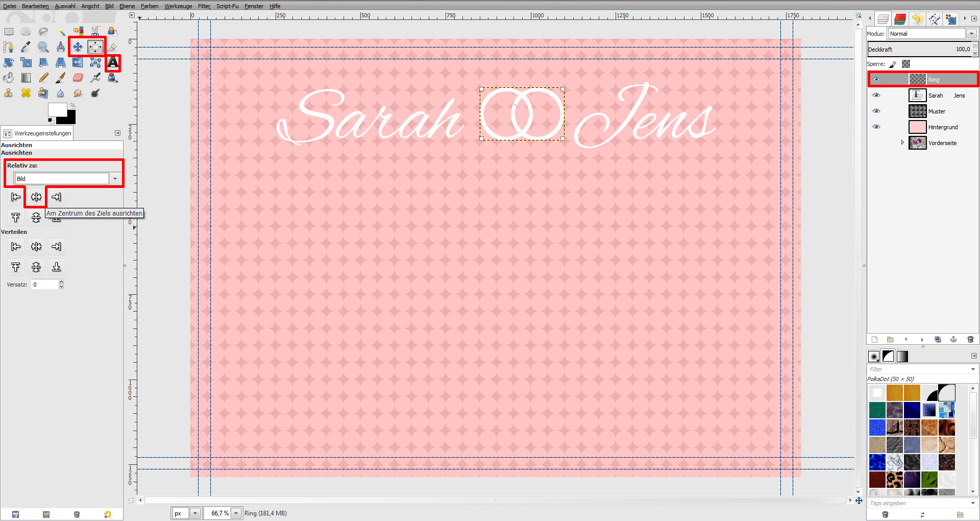The width and height of the screenshot is (980, 521).
Task: Delete the selected layer via trash icon
Action: pos(970,339)
